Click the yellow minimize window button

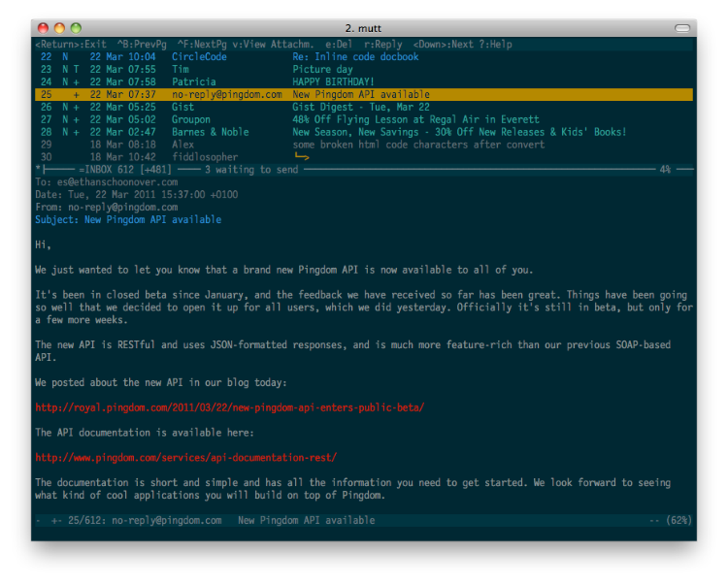59,28
